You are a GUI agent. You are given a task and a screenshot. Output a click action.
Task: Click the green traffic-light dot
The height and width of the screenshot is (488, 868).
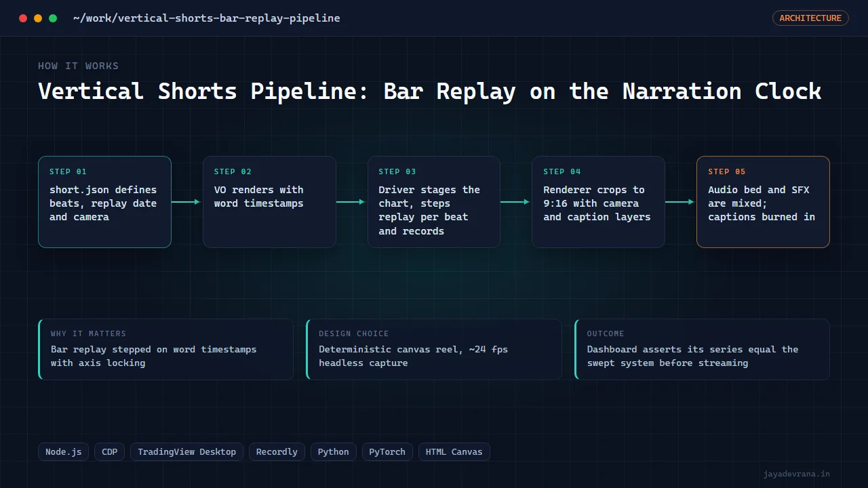[53, 18]
